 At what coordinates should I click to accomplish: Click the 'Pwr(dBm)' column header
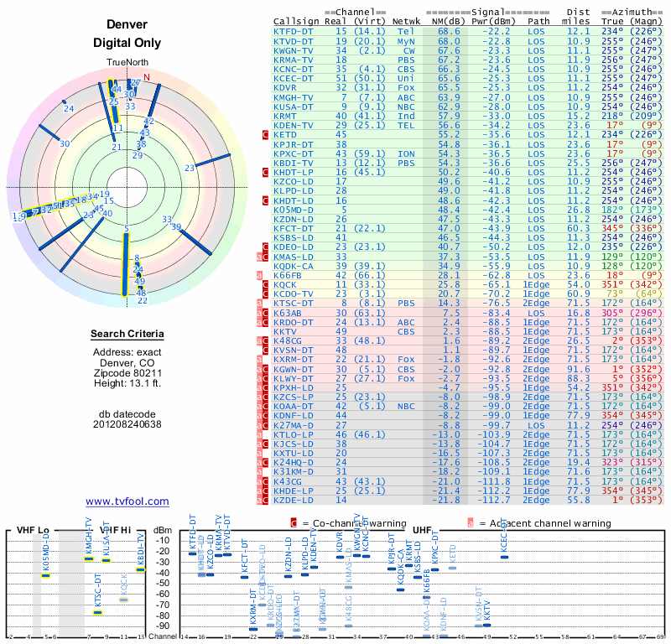[x=493, y=22]
